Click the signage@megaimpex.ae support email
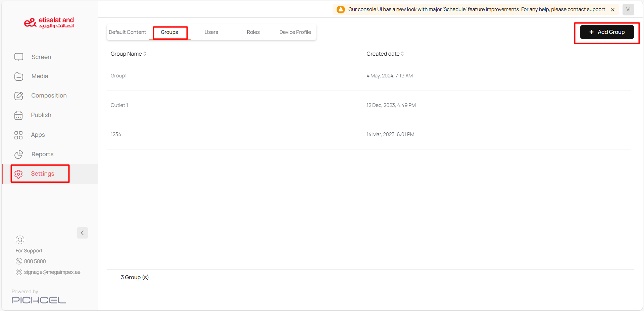The height and width of the screenshot is (311, 644). tap(52, 272)
